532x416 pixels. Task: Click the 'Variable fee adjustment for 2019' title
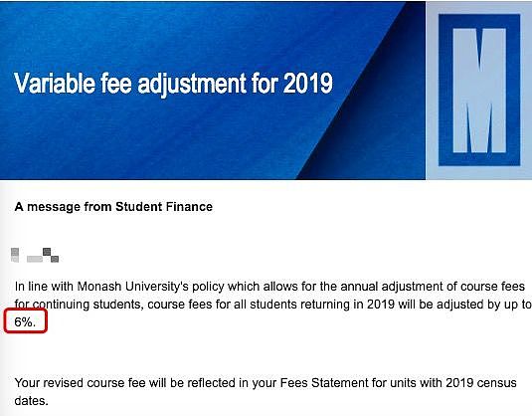pos(173,83)
